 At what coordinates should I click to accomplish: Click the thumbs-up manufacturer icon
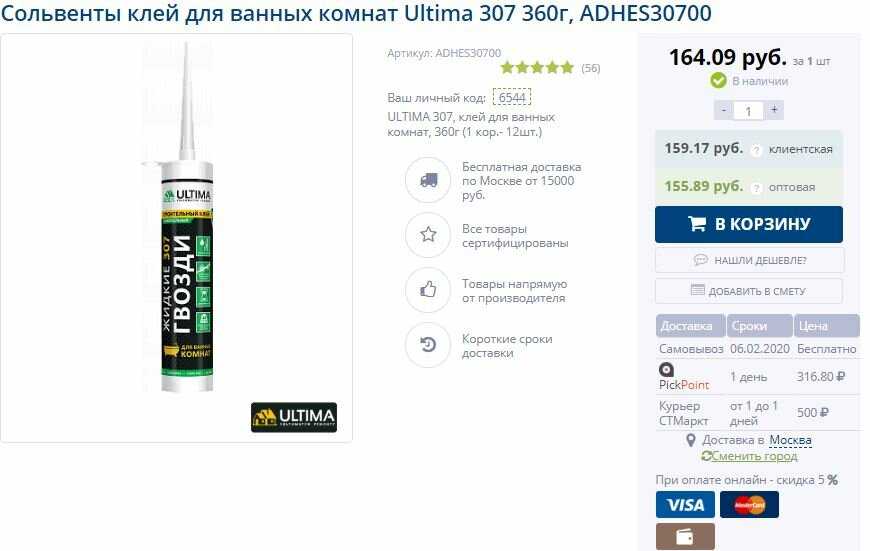click(x=428, y=290)
